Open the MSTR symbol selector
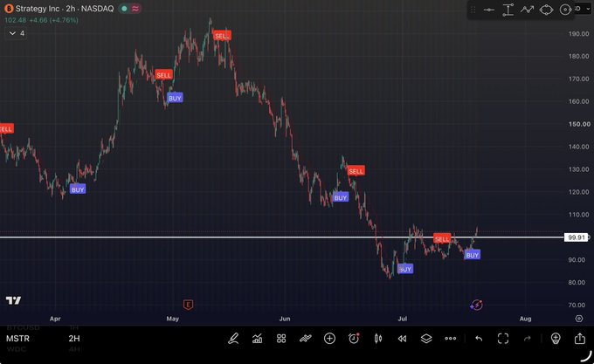This screenshot has width=594, height=364. point(17,339)
